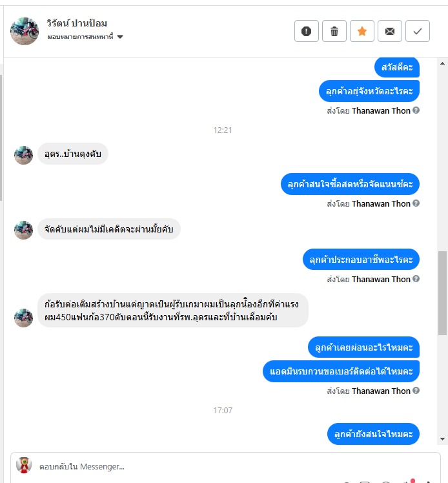Open the assign conversation dropdown arrow

120,37
